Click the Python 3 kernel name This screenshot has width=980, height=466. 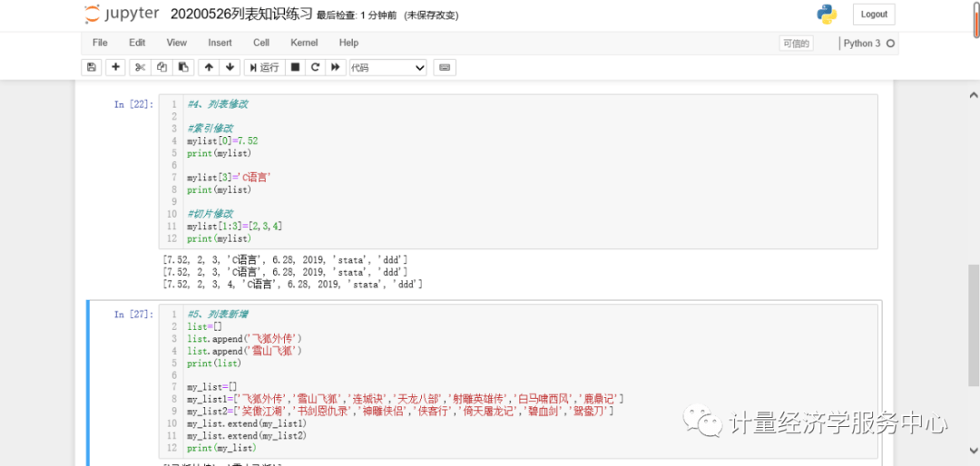(x=862, y=44)
